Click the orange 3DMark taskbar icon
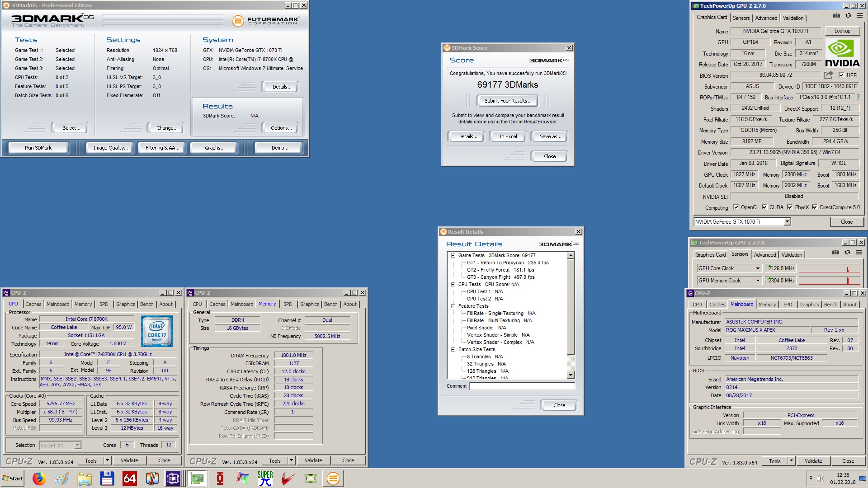 coord(333,478)
